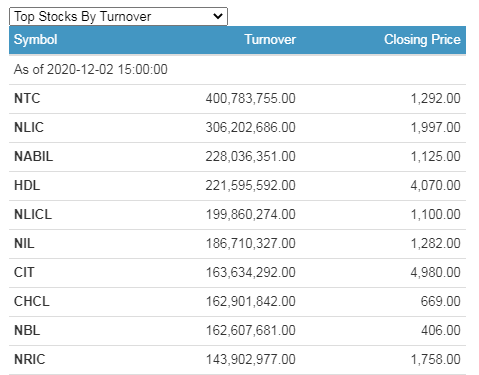Viewport: 479px width, 375px height.
Task: Open the CIT stock symbol
Action: pos(24,273)
